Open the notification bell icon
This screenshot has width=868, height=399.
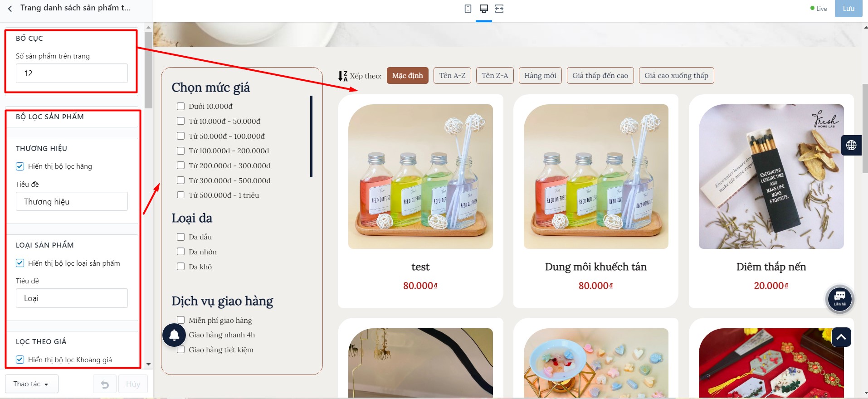(x=174, y=335)
